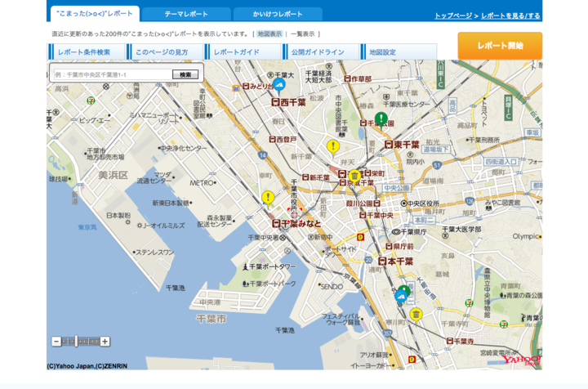Adjust the map zoom level slider
The height and width of the screenshot is (389, 588).
pyautogui.click(x=80, y=342)
